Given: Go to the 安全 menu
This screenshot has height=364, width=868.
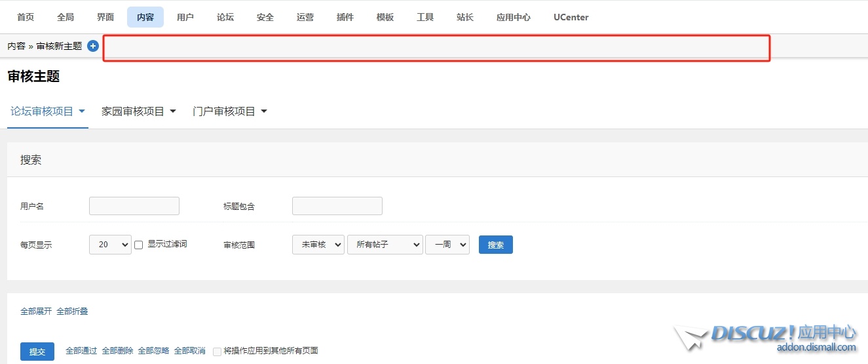Looking at the screenshot, I should tap(265, 17).
